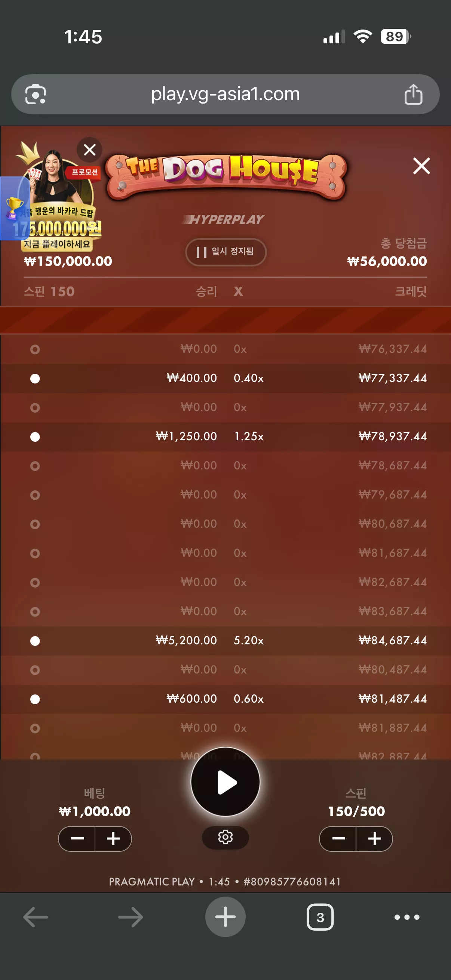The width and height of the screenshot is (451, 980).
Task: Go forward with browser forward arrow
Action: pos(131,917)
